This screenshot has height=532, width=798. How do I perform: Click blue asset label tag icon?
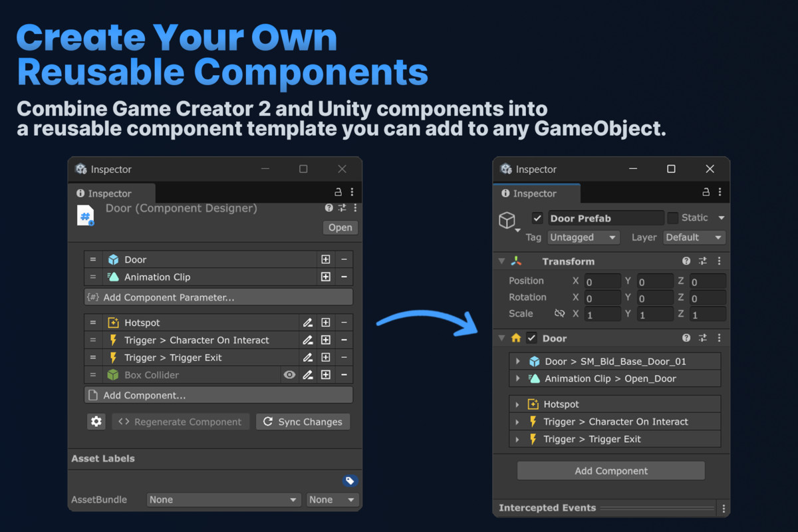click(350, 481)
